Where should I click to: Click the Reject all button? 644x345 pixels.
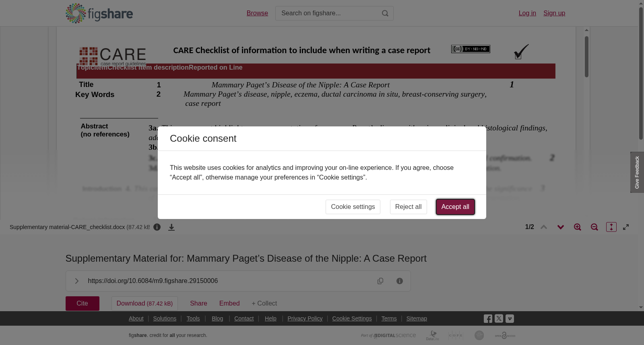coord(408,207)
